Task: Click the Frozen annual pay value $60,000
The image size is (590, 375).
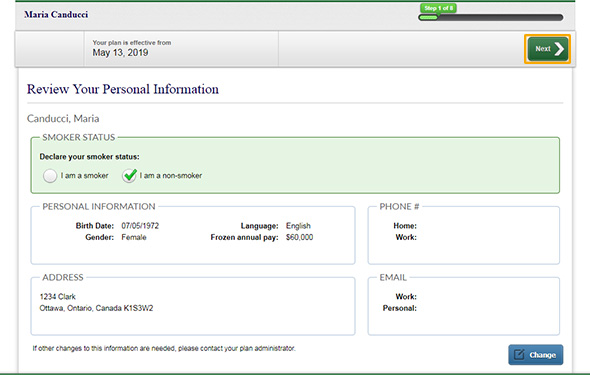Action: (300, 237)
